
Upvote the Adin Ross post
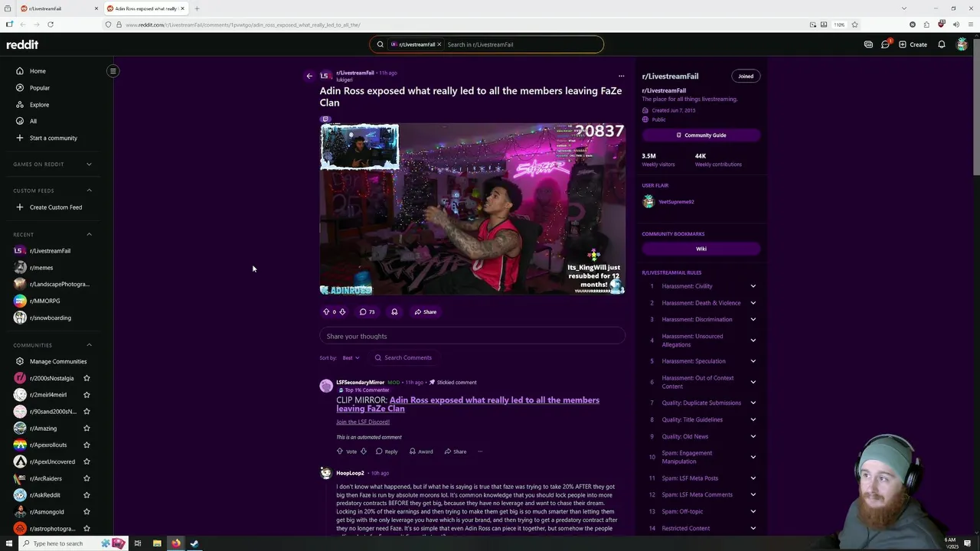(326, 311)
